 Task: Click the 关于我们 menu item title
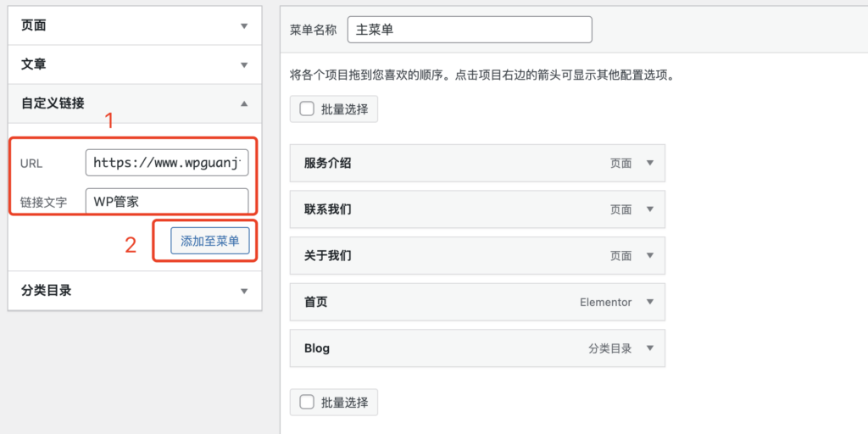327,256
